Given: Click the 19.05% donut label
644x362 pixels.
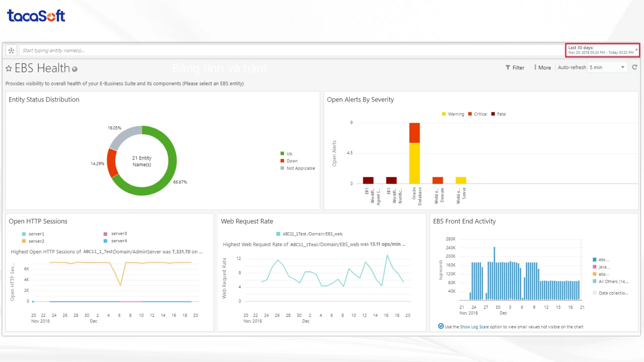Looking at the screenshot, I should 114,128.
